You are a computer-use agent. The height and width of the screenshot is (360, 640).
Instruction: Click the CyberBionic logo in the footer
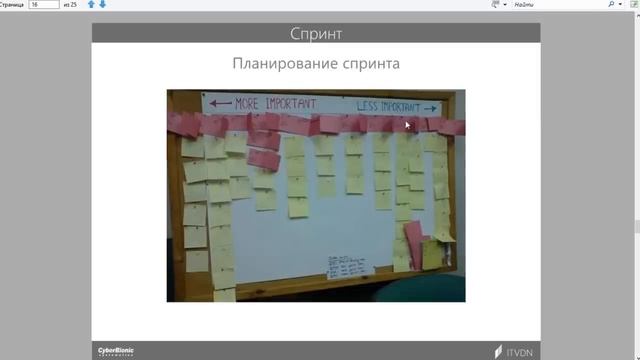pos(116,351)
